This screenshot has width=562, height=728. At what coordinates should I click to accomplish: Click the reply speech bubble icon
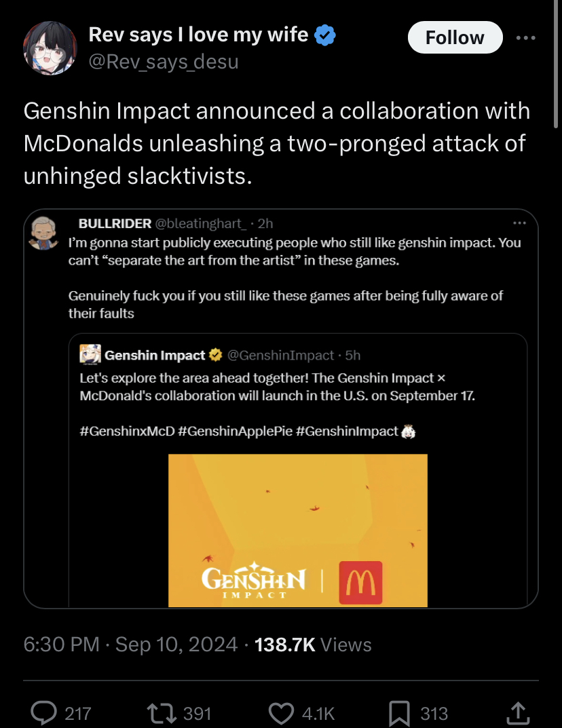click(45, 712)
